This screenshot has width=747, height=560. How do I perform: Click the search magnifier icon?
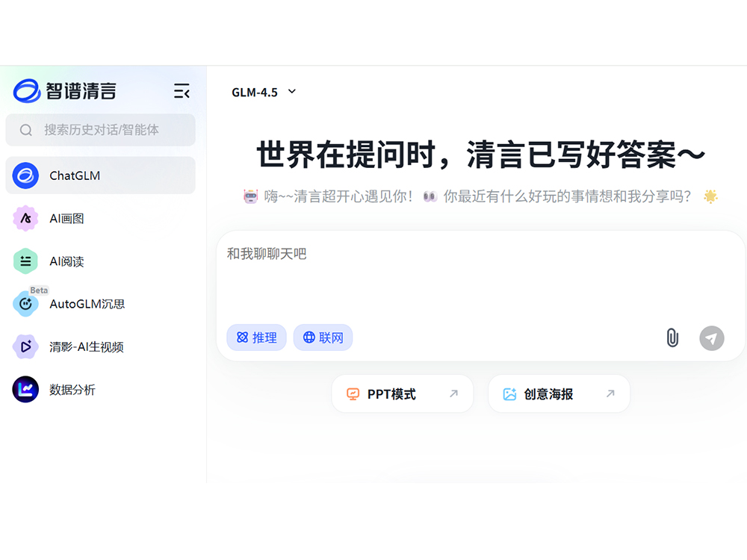pyautogui.click(x=25, y=130)
